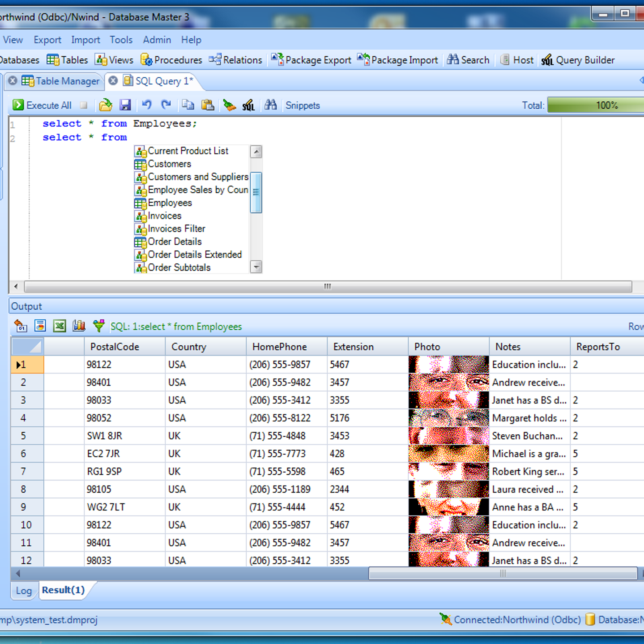Click the Execute All play icon
The width and height of the screenshot is (644, 644).
[x=18, y=105]
